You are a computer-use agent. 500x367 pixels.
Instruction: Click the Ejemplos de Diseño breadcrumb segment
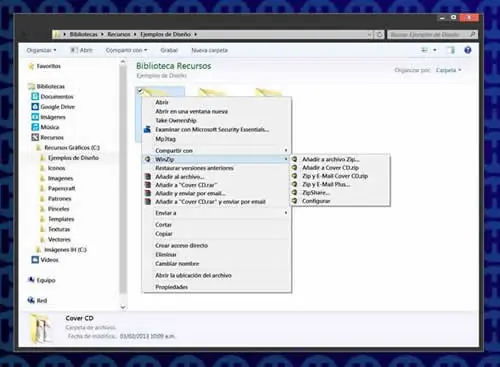point(166,34)
